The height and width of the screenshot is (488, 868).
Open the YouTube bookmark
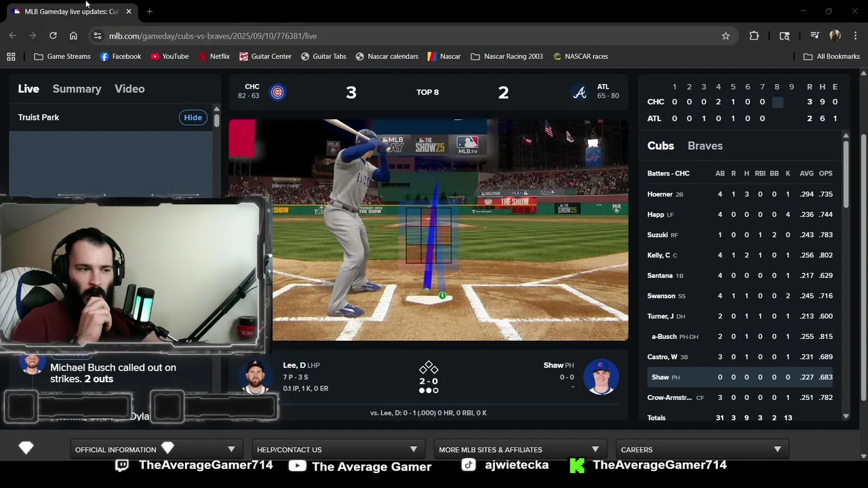click(170, 56)
